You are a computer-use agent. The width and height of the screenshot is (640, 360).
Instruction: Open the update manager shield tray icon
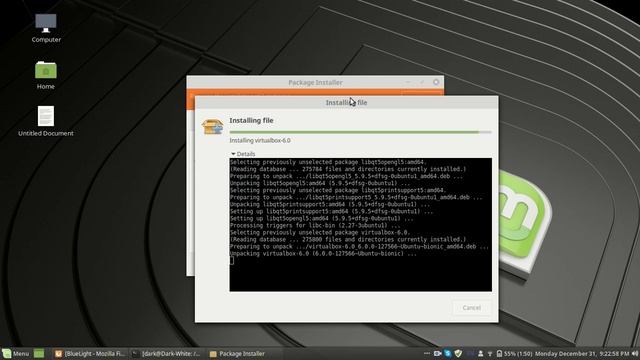coord(458,353)
